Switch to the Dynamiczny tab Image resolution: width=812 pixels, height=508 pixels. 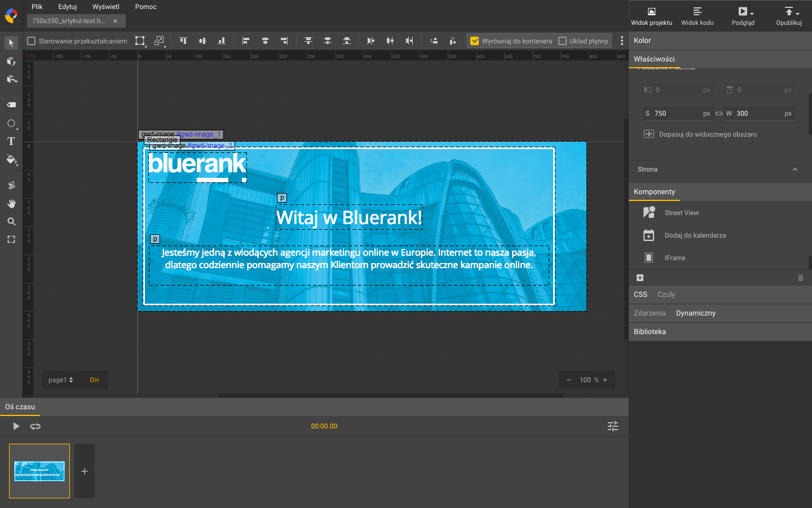(x=696, y=313)
